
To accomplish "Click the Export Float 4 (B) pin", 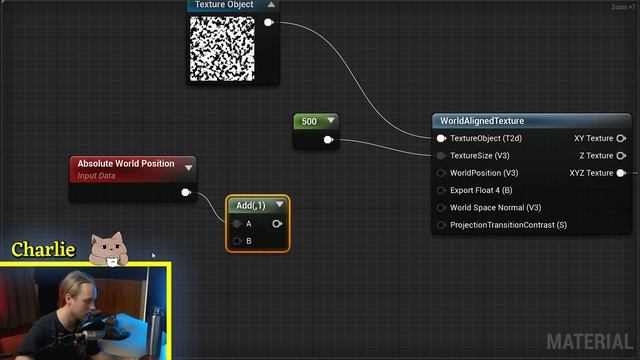I will point(441,190).
